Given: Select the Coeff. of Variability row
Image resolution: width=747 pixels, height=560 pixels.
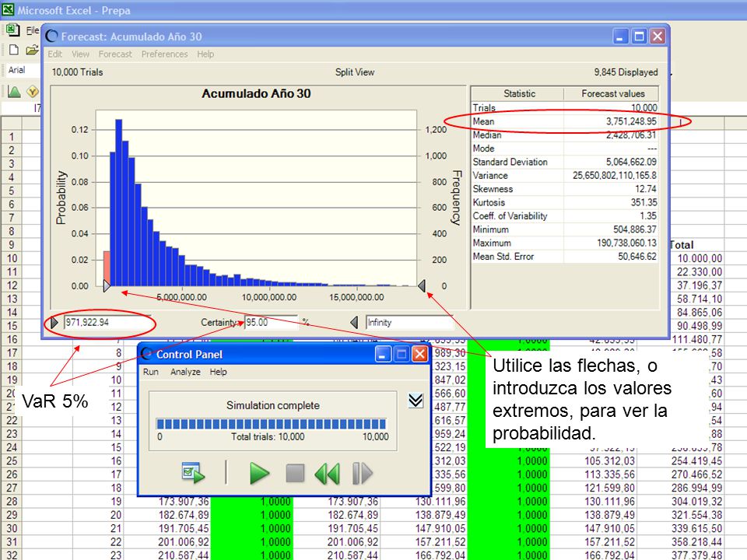Looking at the screenshot, I should [565, 216].
